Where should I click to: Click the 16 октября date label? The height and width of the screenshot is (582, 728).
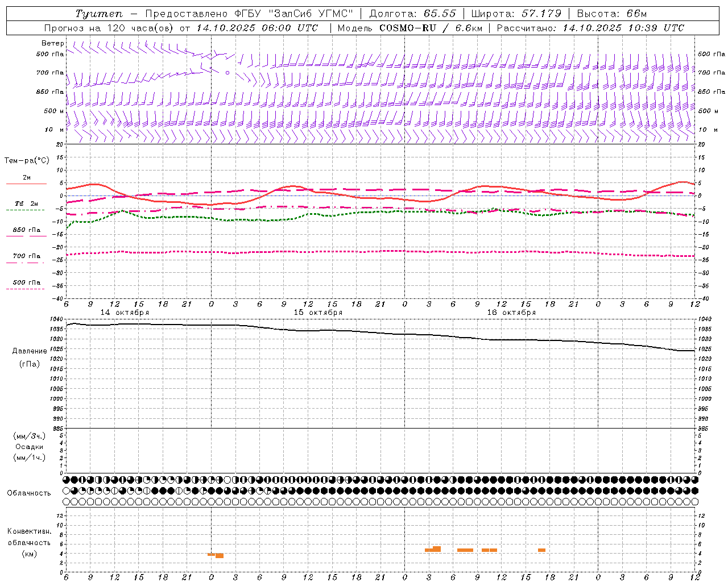(512, 313)
